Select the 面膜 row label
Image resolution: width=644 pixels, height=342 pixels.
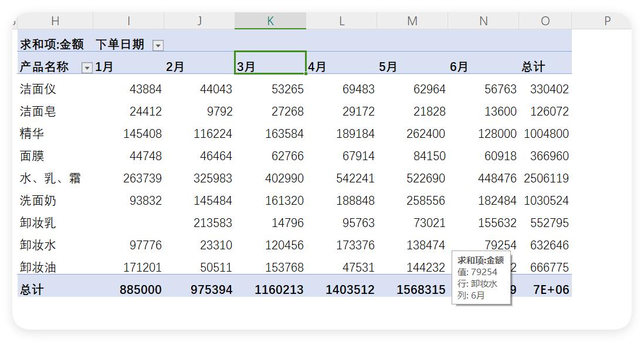click(x=32, y=156)
